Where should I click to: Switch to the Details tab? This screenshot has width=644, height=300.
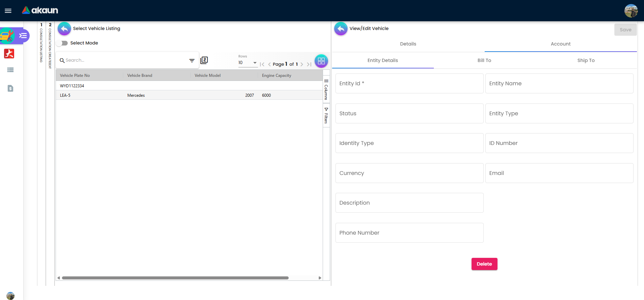point(408,44)
